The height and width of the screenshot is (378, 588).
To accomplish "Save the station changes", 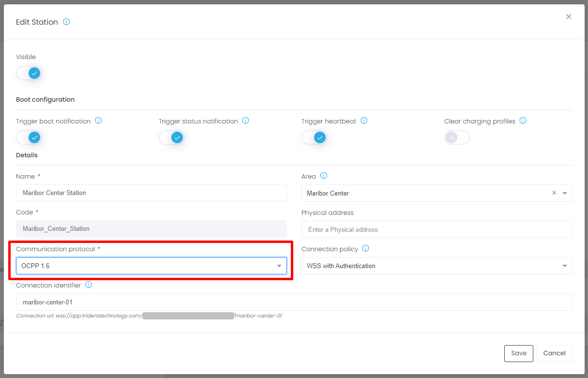I will click(x=518, y=353).
